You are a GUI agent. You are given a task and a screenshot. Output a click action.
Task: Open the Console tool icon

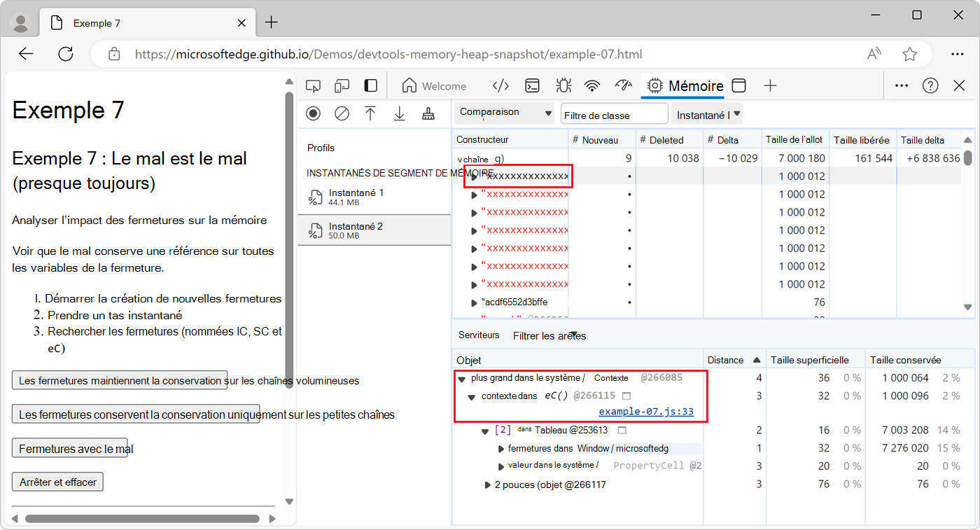pos(533,86)
